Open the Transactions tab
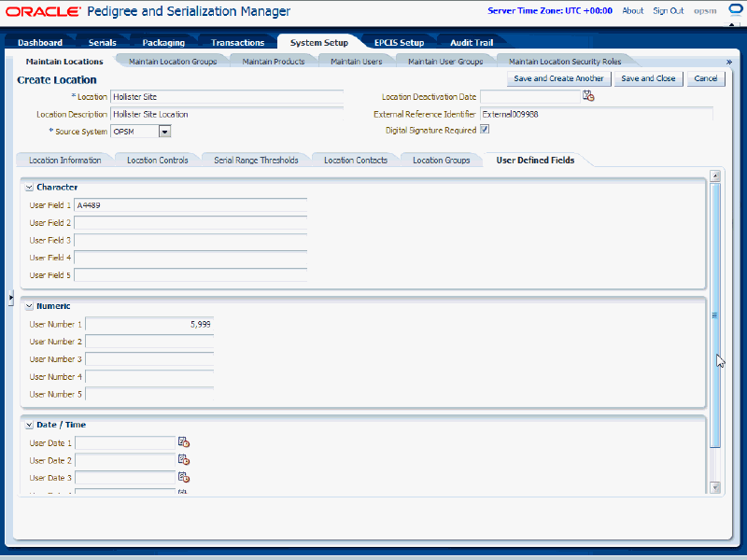Viewport: 747px width, 560px height. (x=237, y=42)
